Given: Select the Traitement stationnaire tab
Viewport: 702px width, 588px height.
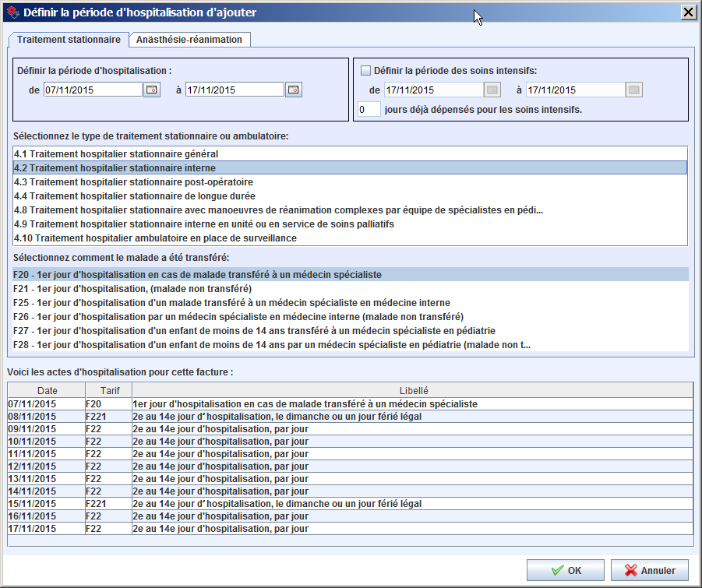Looking at the screenshot, I should (69, 39).
